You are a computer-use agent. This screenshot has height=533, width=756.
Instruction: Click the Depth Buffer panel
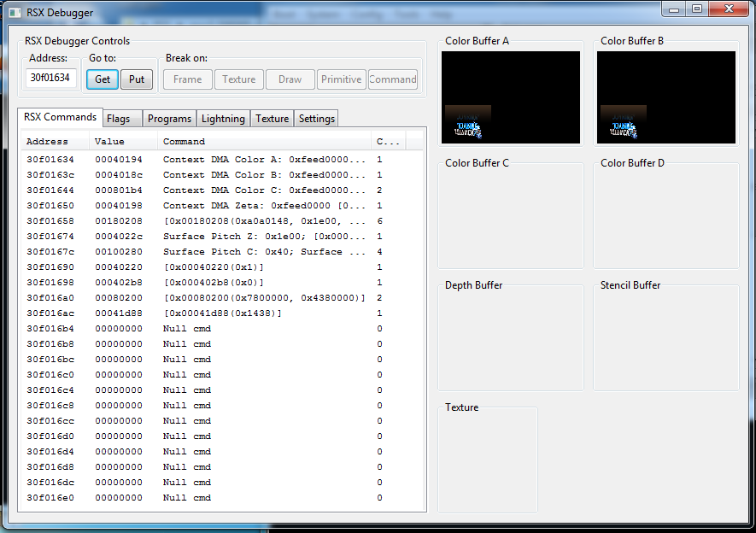coord(511,339)
